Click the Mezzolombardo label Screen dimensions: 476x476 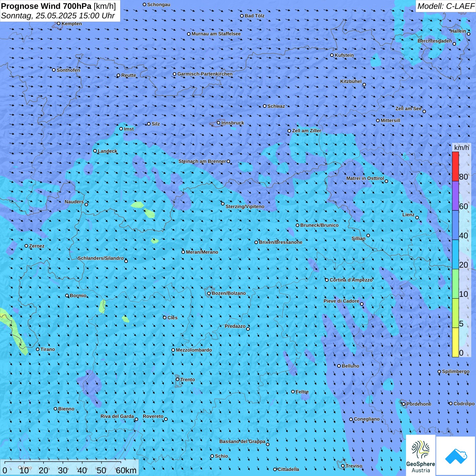(194, 350)
